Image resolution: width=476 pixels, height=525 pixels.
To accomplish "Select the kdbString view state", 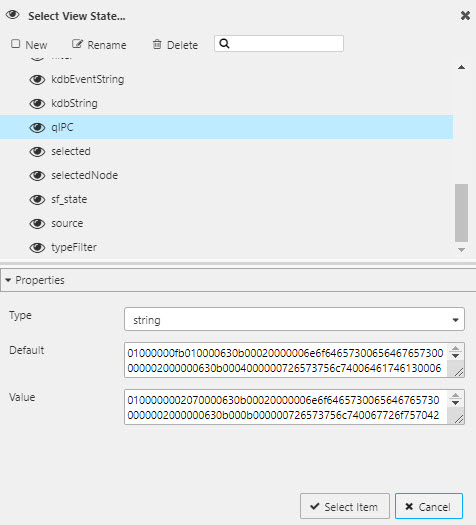I will (226, 104).
